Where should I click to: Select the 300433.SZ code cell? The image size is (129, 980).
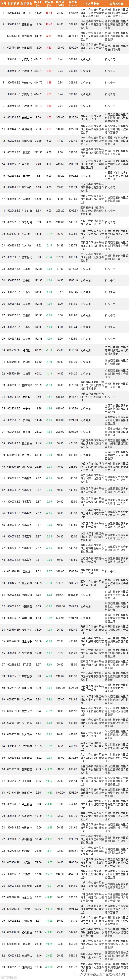[x=13, y=24]
